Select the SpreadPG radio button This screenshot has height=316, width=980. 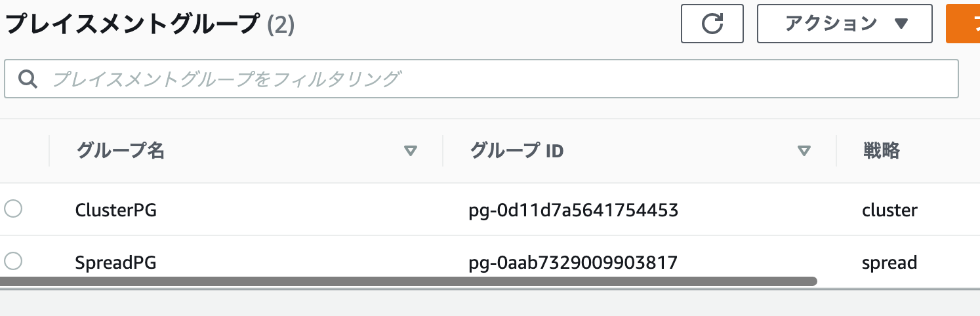[x=13, y=261]
